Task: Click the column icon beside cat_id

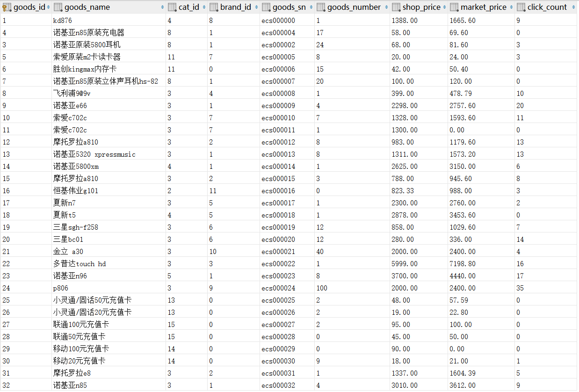Action: pos(172,7)
